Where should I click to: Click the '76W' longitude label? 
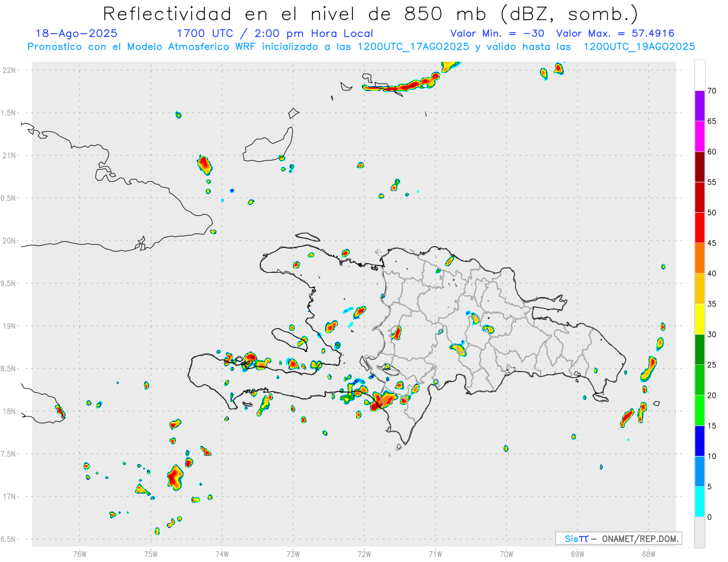point(79,554)
